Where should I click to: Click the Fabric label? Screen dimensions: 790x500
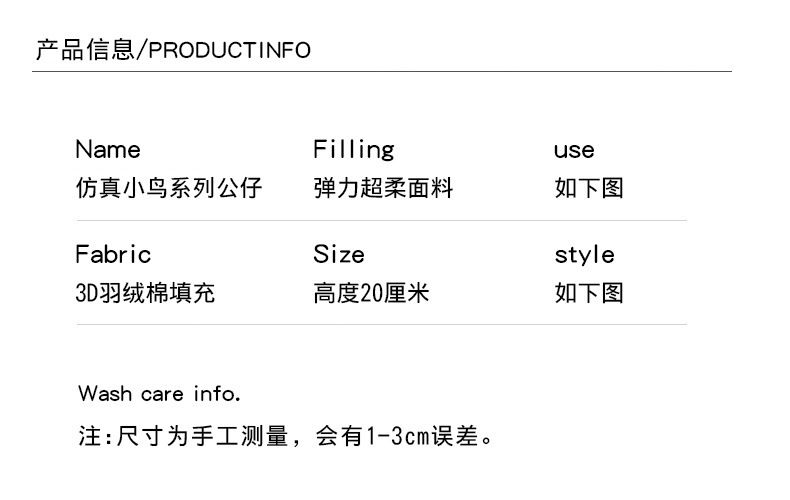tap(113, 254)
